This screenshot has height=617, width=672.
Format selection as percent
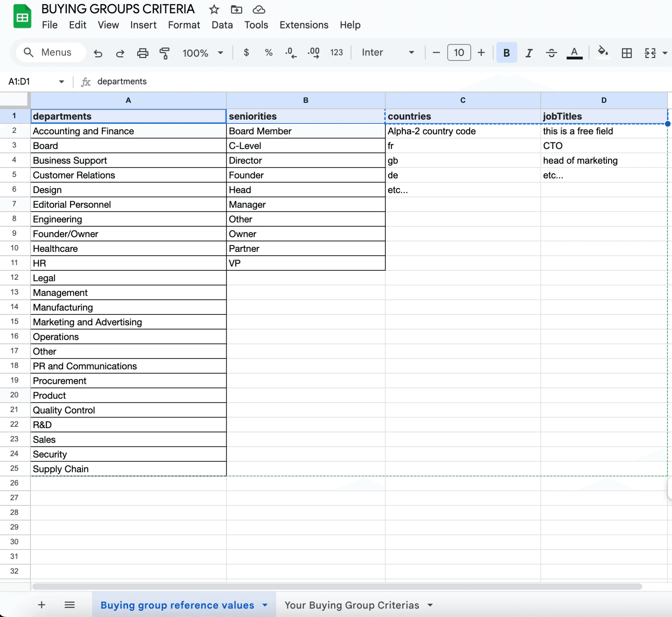point(268,52)
